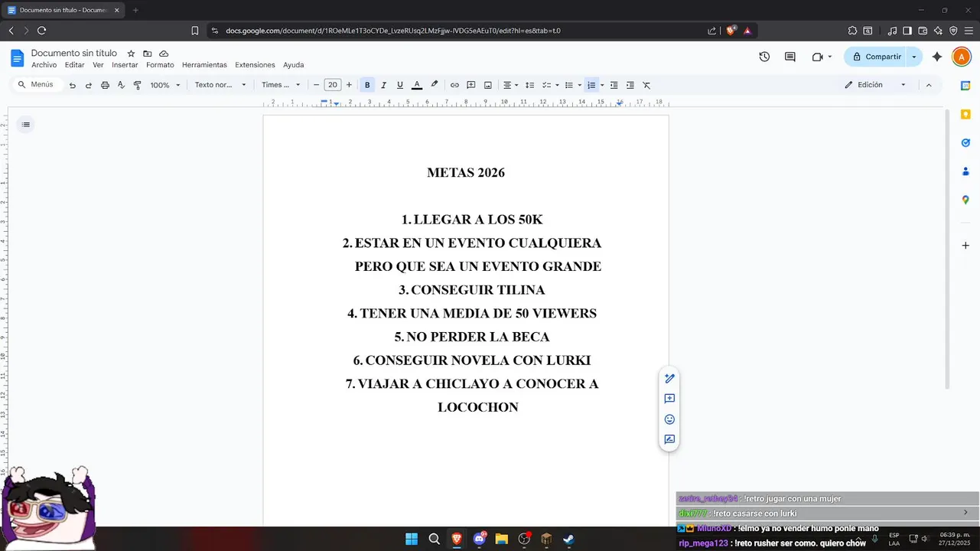Screen dimensions: 980x551
Task: Start a Meet video call
Action: 817,57
